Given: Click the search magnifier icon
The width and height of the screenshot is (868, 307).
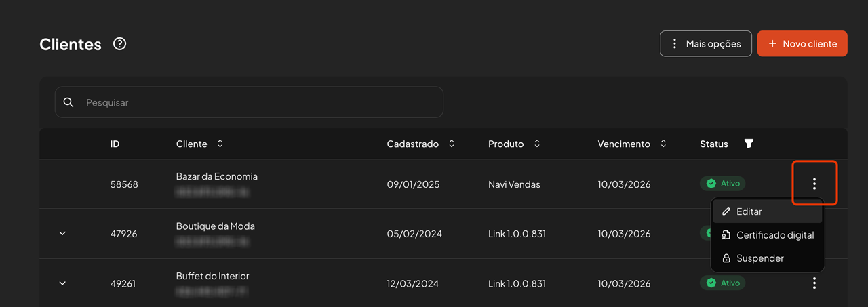Looking at the screenshot, I should point(68,102).
